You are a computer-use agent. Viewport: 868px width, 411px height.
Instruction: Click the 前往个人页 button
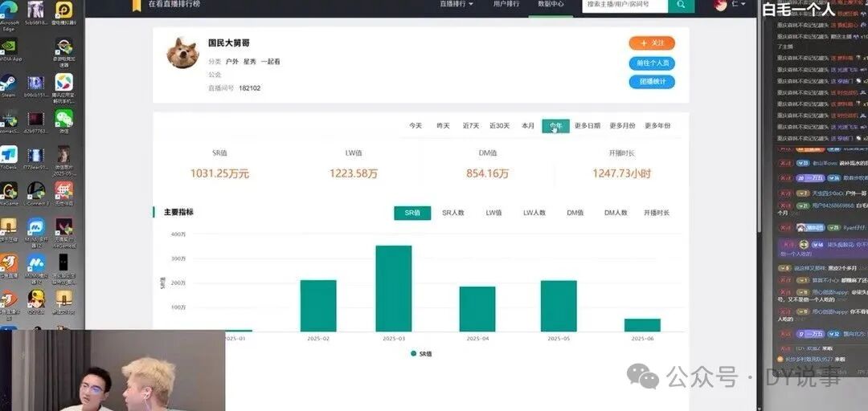coord(652,63)
